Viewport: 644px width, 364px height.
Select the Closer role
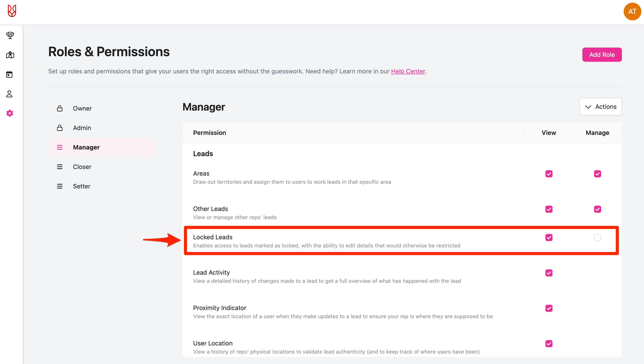pyautogui.click(x=82, y=167)
